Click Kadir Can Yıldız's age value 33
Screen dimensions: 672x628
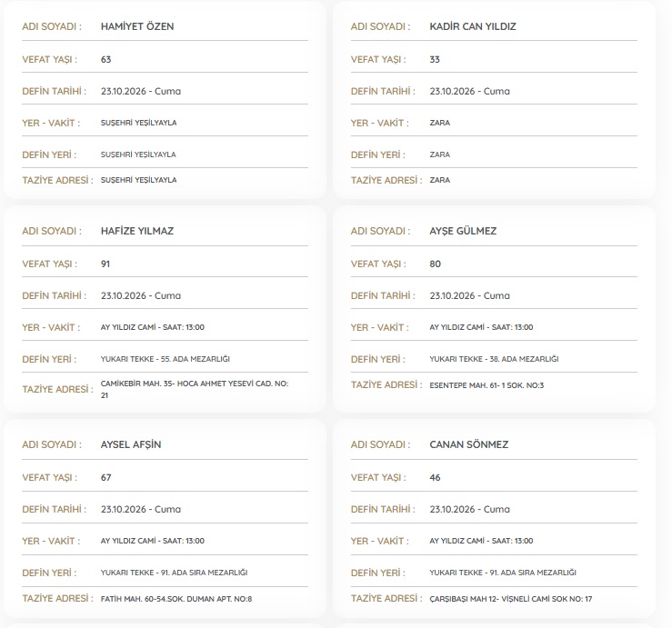coord(435,60)
